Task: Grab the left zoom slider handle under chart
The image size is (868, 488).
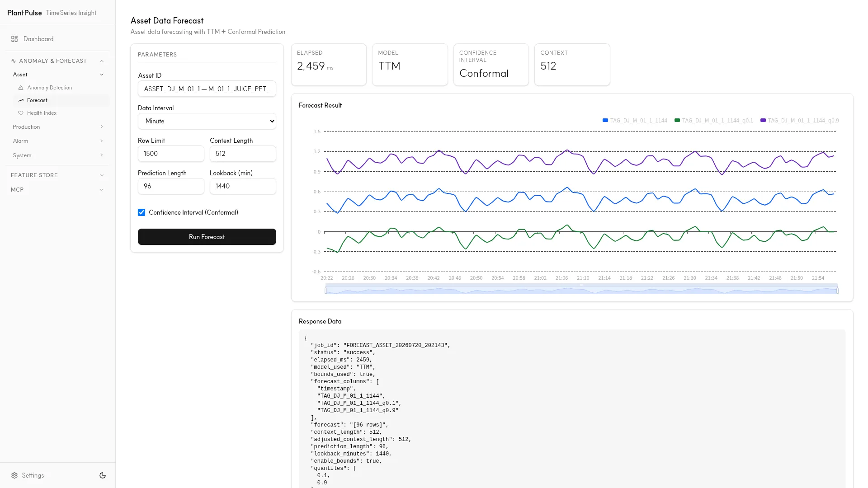Action: 325,291
